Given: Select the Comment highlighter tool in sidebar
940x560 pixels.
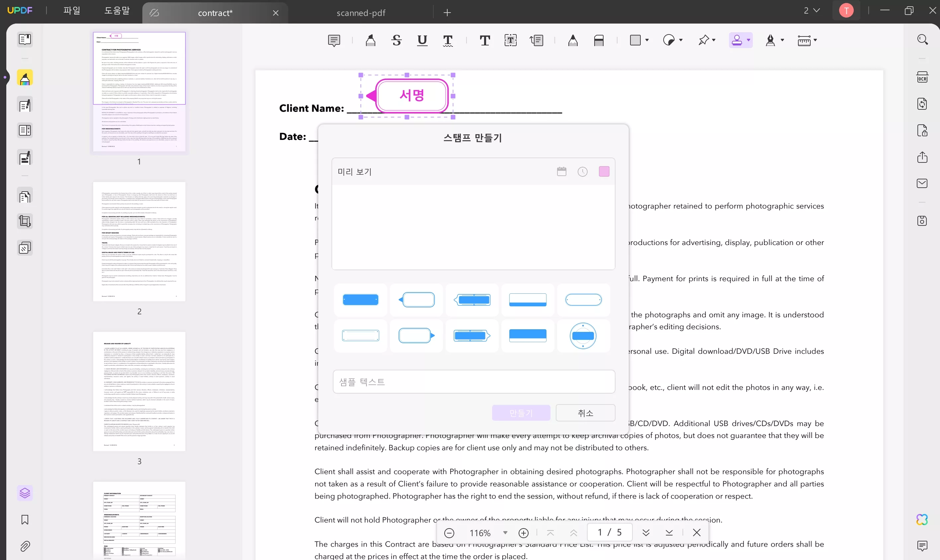Looking at the screenshot, I should [25, 78].
